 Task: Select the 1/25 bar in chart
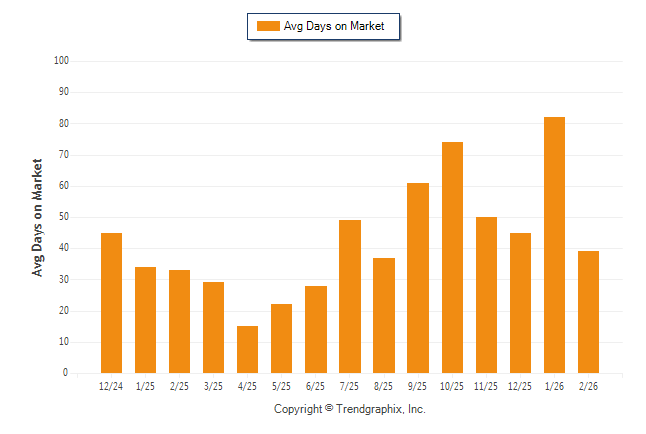point(146,319)
